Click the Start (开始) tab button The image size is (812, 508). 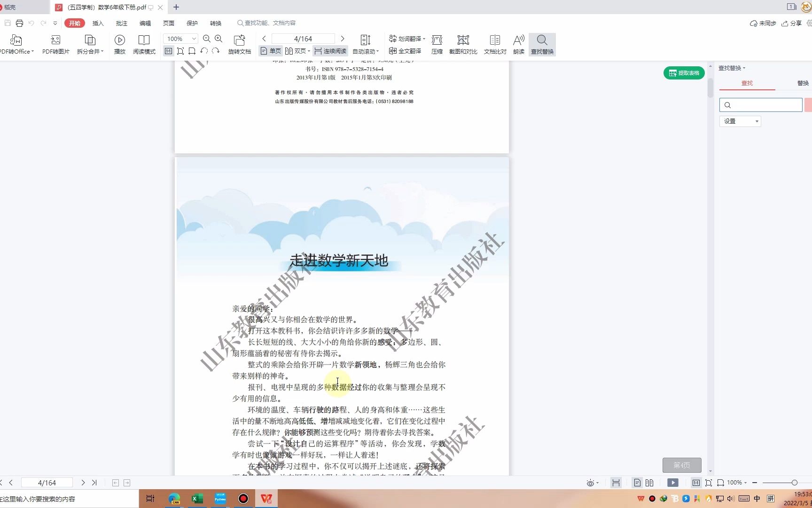pyautogui.click(x=75, y=23)
